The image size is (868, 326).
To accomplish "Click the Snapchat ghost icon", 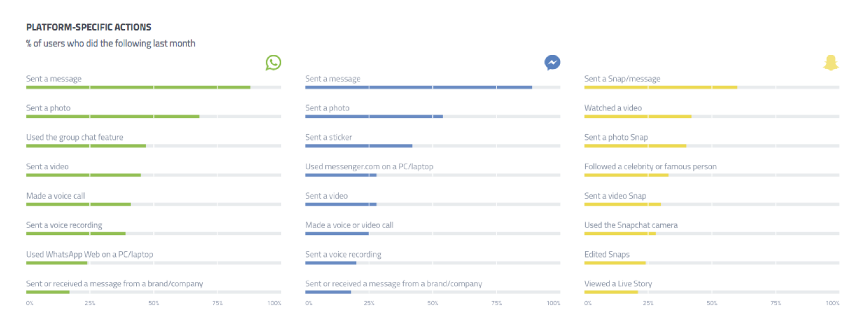I will pos(831,63).
